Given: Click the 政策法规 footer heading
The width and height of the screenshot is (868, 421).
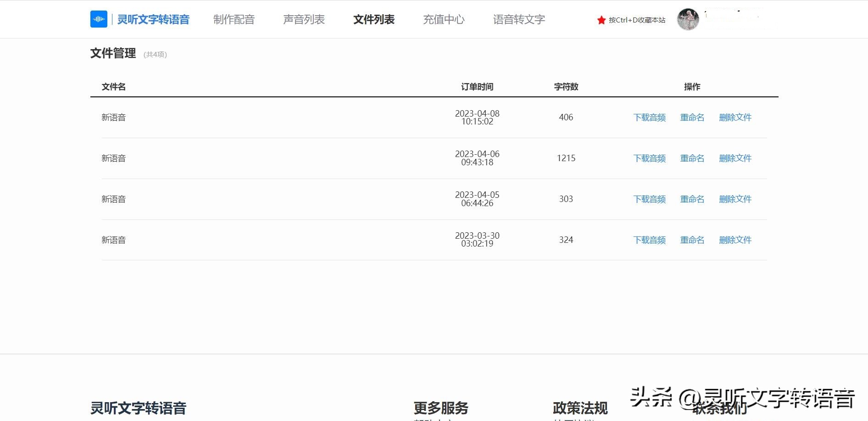Looking at the screenshot, I should pos(580,407).
